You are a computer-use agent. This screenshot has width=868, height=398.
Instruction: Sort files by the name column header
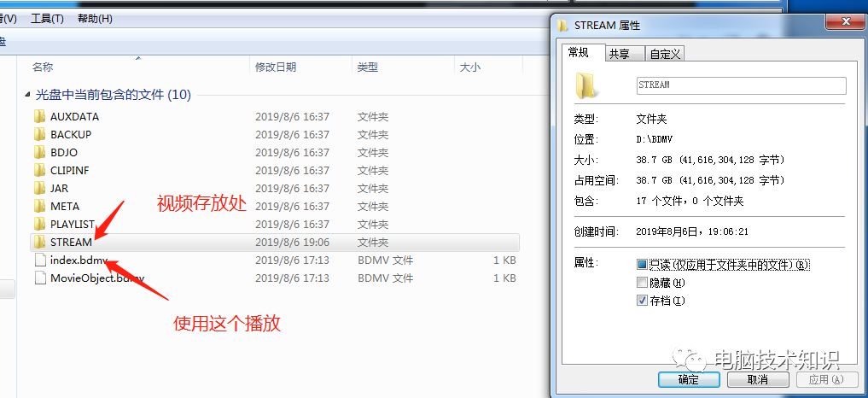click(x=43, y=67)
